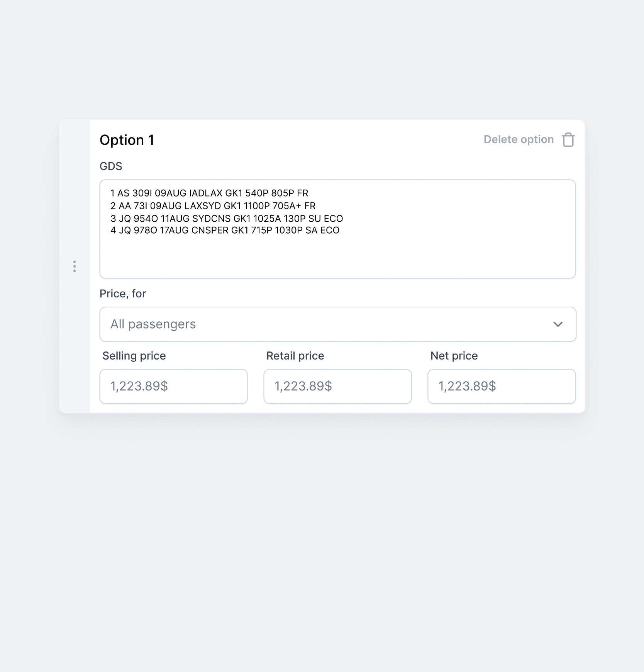This screenshot has width=644, height=672.
Task: Place cursor on the AS 309I line
Action: (209, 193)
